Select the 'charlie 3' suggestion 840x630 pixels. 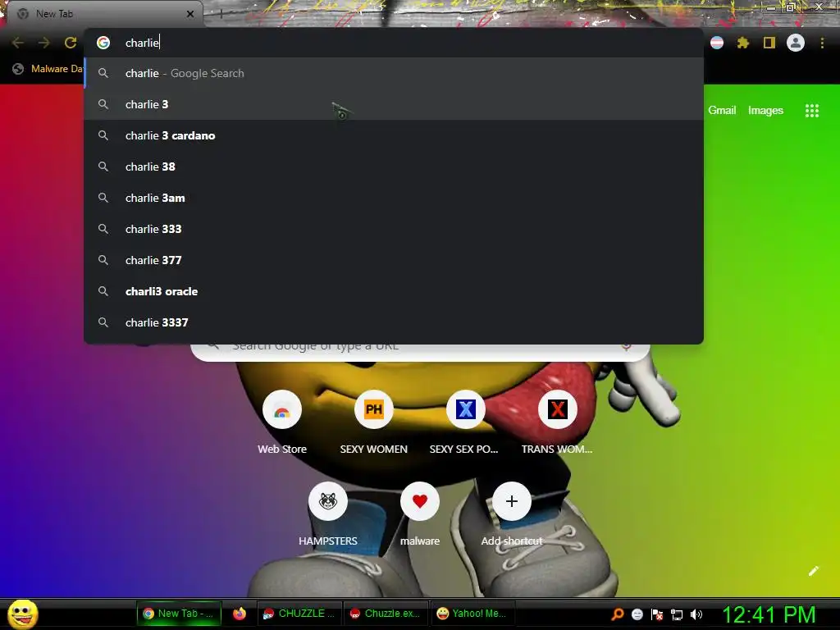coord(394,104)
